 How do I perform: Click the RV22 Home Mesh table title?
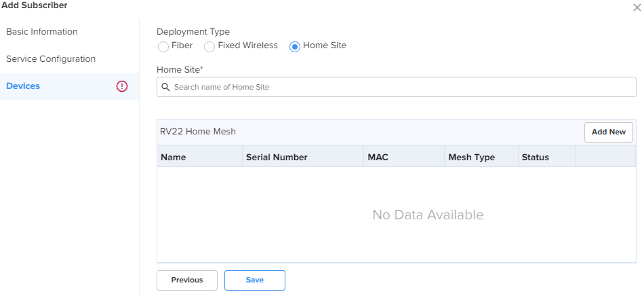(198, 132)
